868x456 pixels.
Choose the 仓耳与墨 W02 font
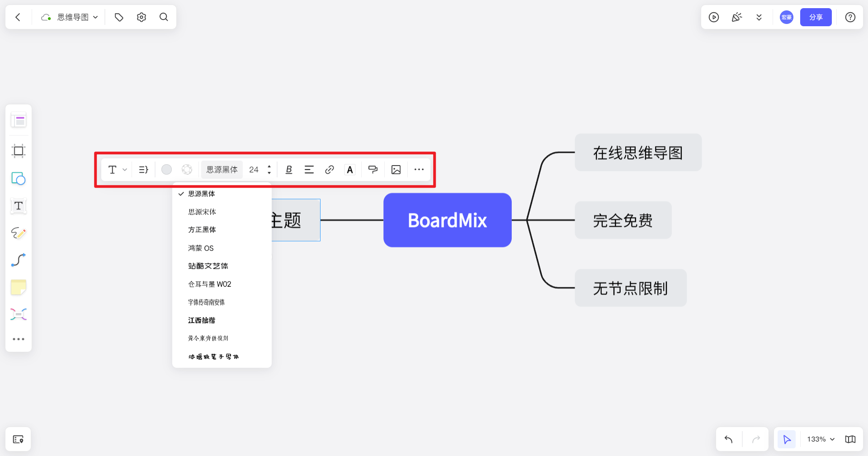[x=222, y=284]
